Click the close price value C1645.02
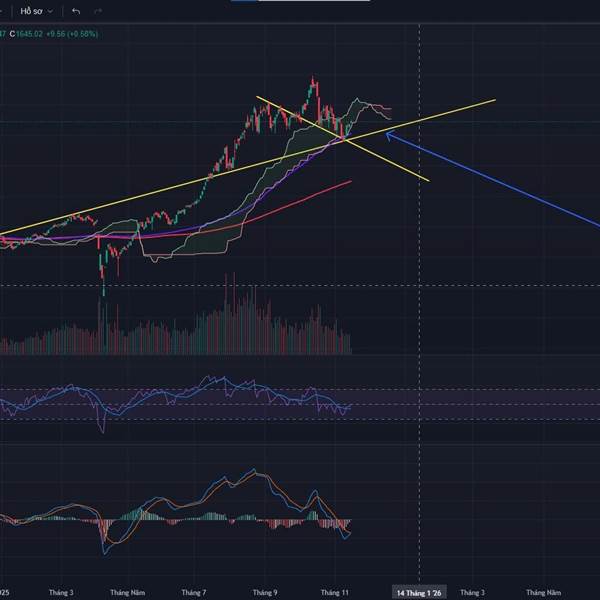The image size is (600, 600). [26, 34]
